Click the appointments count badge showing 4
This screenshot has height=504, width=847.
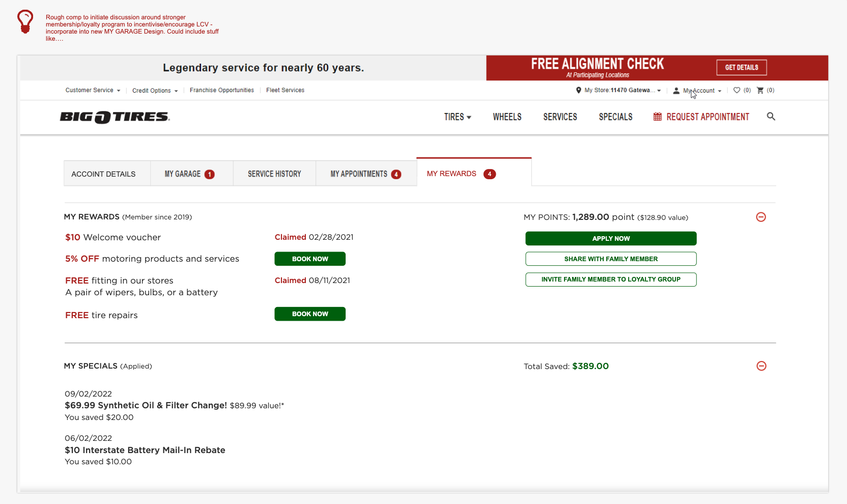396,174
